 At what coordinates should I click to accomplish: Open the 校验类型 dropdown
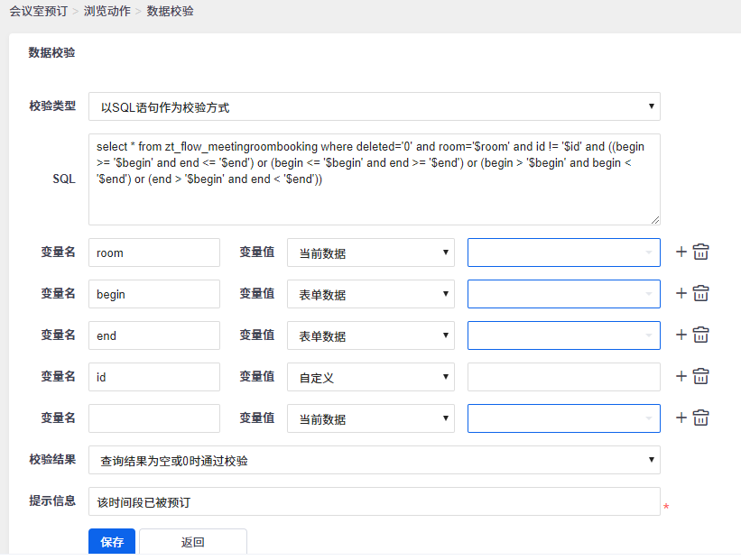tap(374, 106)
